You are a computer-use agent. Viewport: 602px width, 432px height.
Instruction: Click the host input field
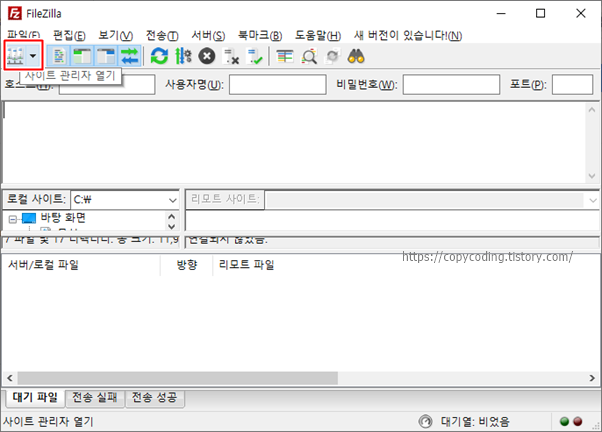tap(107, 84)
